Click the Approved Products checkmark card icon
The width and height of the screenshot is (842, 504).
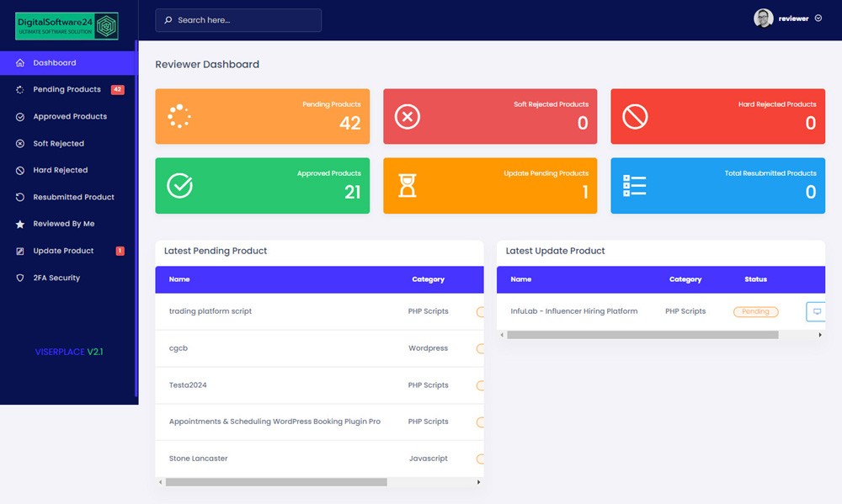pyautogui.click(x=179, y=186)
